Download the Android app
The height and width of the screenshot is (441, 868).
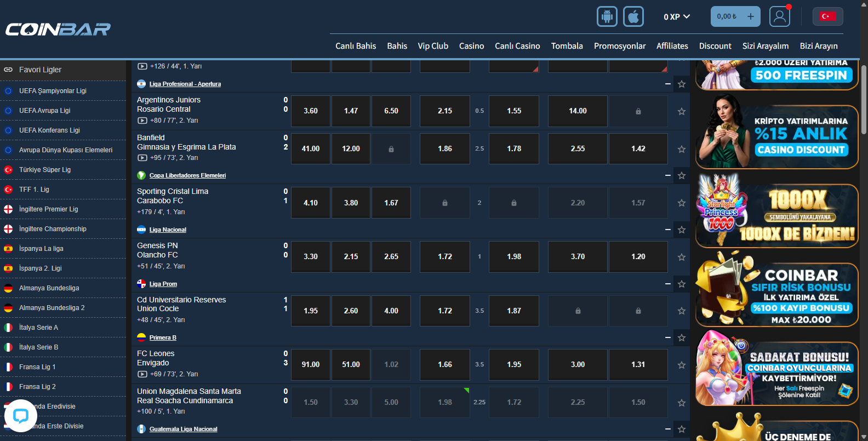(607, 16)
